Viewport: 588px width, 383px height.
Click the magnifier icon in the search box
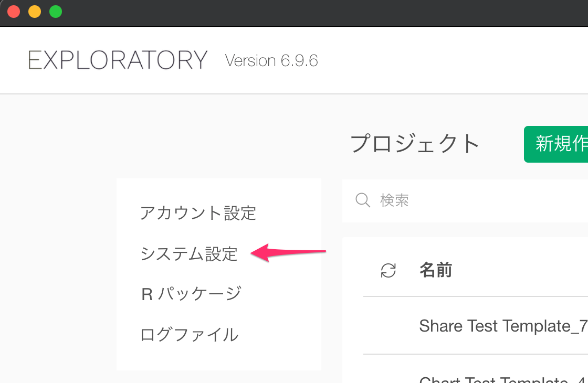tap(363, 200)
